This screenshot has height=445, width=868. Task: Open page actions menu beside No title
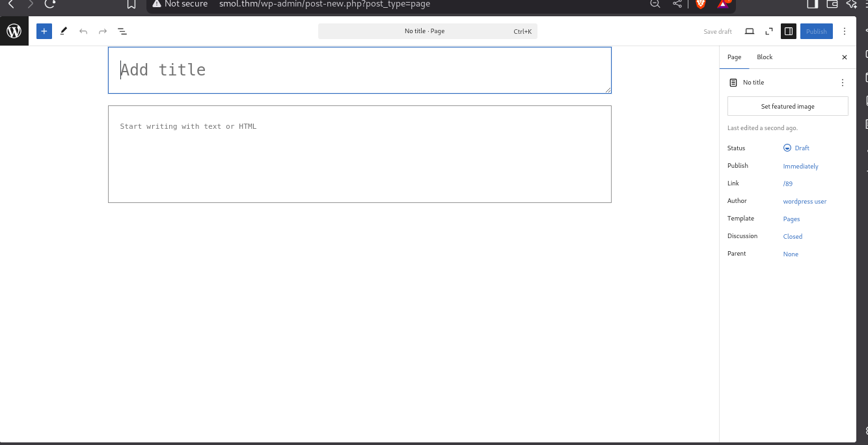843,83
